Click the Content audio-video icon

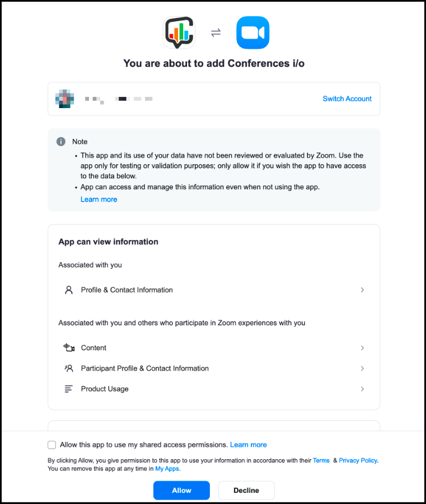click(69, 348)
